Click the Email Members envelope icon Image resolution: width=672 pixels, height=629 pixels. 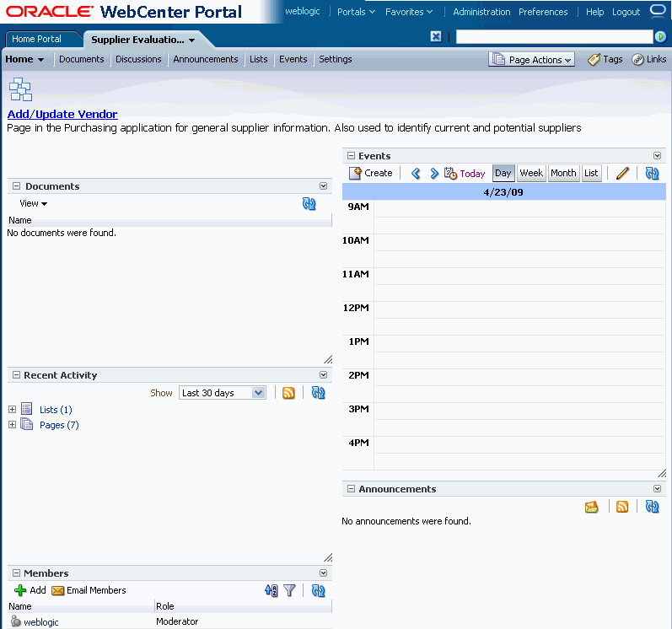[x=57, y=591]
